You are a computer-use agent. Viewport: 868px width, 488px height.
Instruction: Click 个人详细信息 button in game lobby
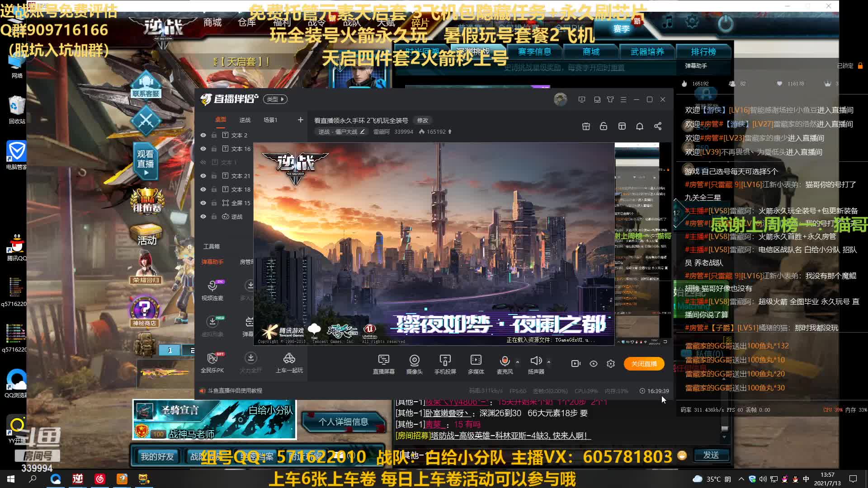click(x=343, y=422)
